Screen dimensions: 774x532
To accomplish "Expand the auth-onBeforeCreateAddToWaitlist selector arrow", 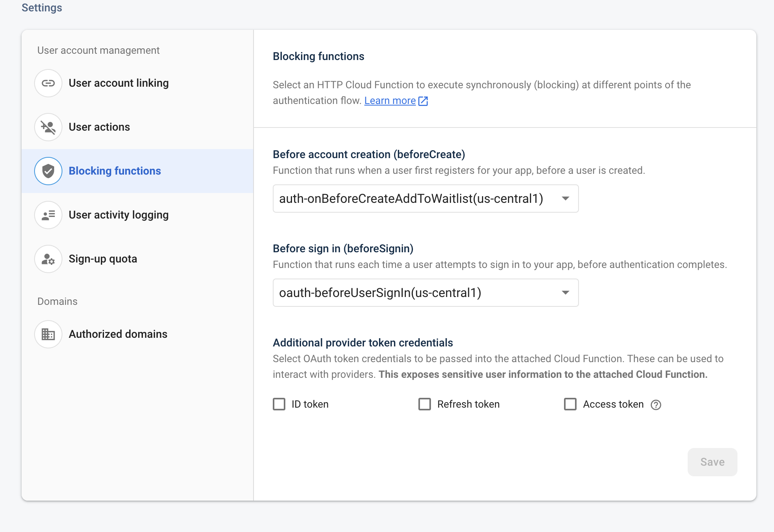I will pos(565,199).
